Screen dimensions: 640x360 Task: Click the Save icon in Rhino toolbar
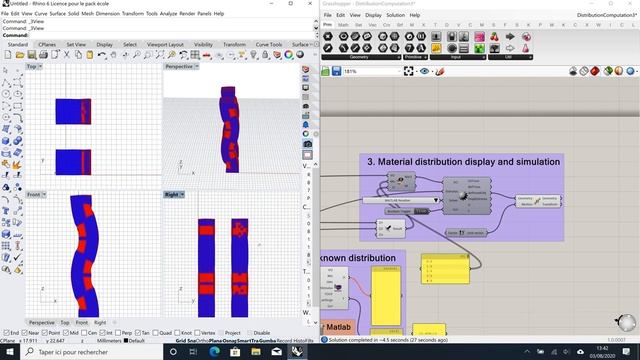31,55
